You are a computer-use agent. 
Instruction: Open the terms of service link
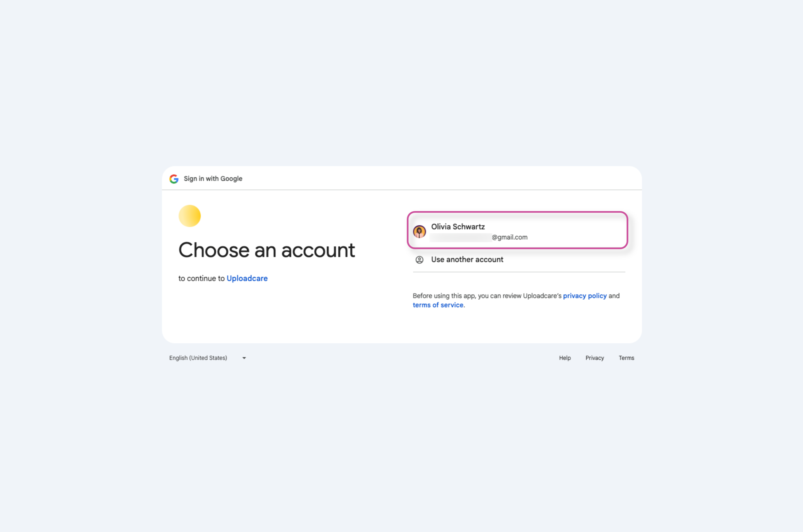coord(438,305)
